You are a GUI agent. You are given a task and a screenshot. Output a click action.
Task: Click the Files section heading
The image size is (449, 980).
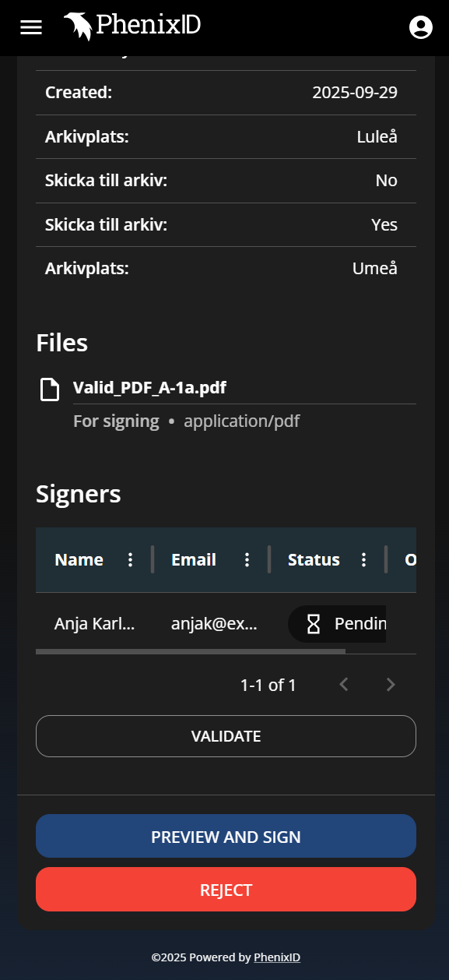(x=62, y=343)
